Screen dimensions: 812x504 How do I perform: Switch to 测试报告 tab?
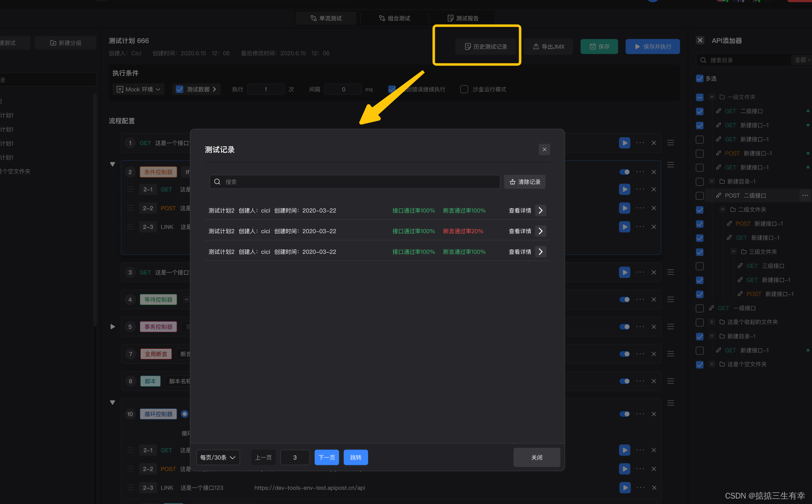coord(463,18)
